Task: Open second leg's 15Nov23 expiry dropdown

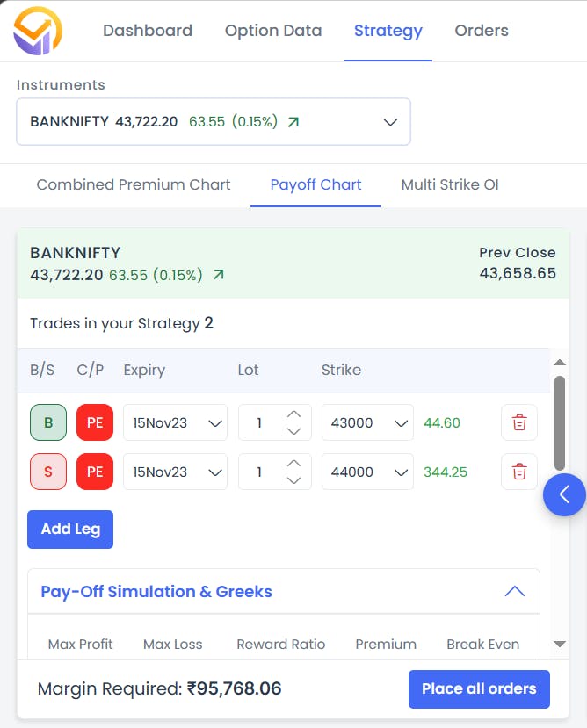Action: click(x=175, y=472)
